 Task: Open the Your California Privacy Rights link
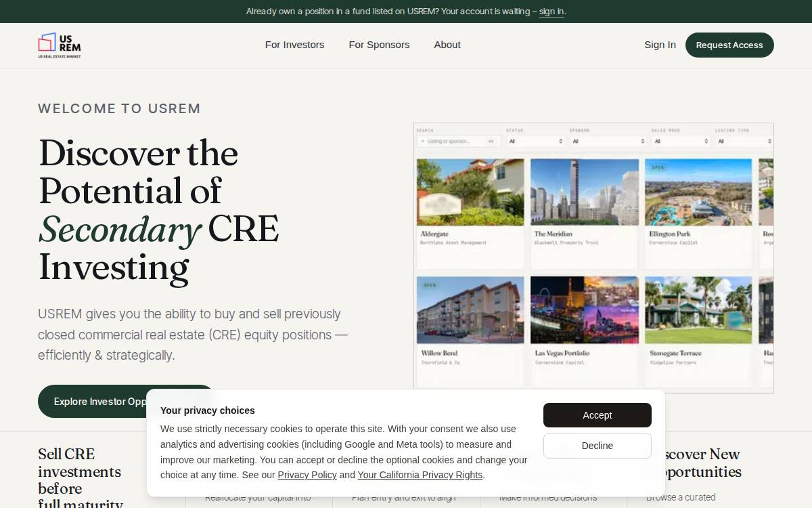coord(420,475)
